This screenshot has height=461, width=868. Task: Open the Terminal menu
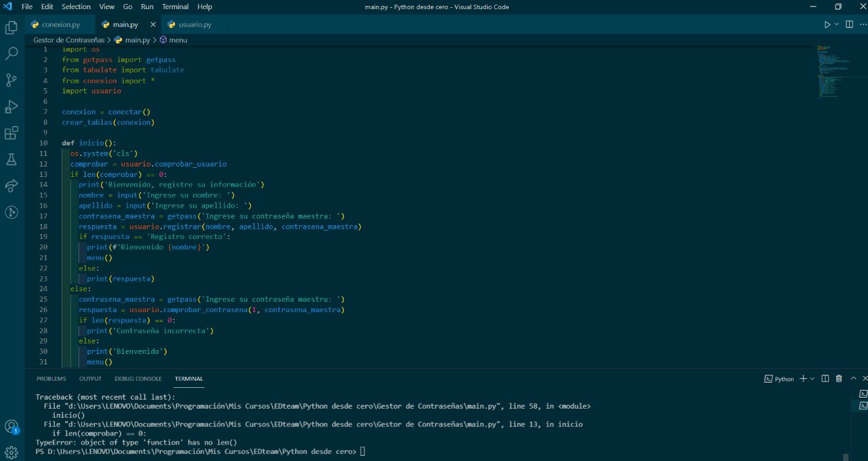175,7
